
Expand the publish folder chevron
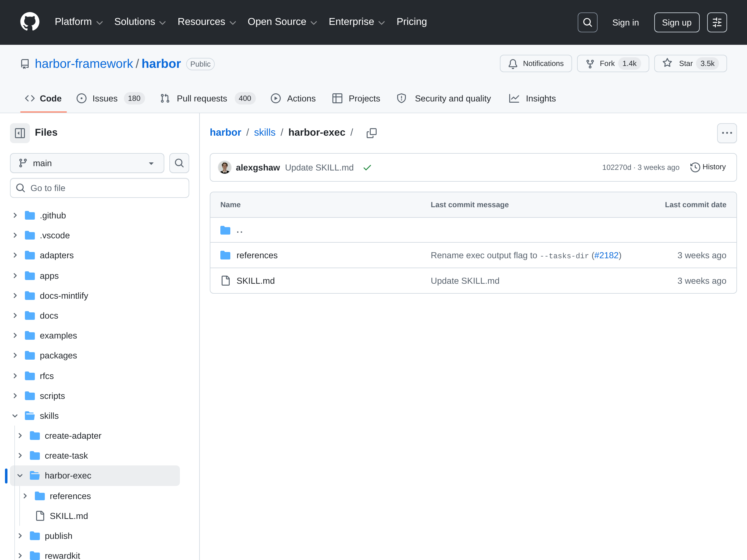coord(20,536)
